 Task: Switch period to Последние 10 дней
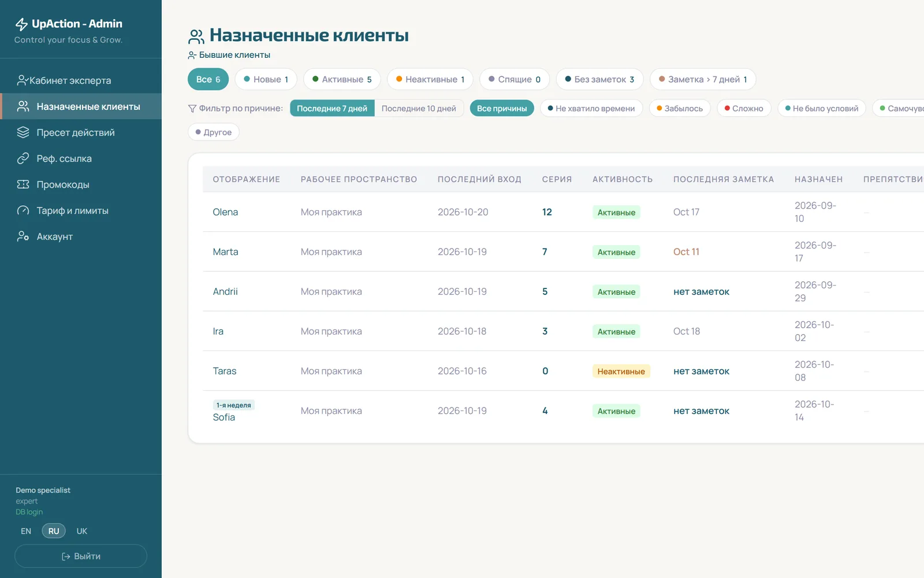[419, 109]
